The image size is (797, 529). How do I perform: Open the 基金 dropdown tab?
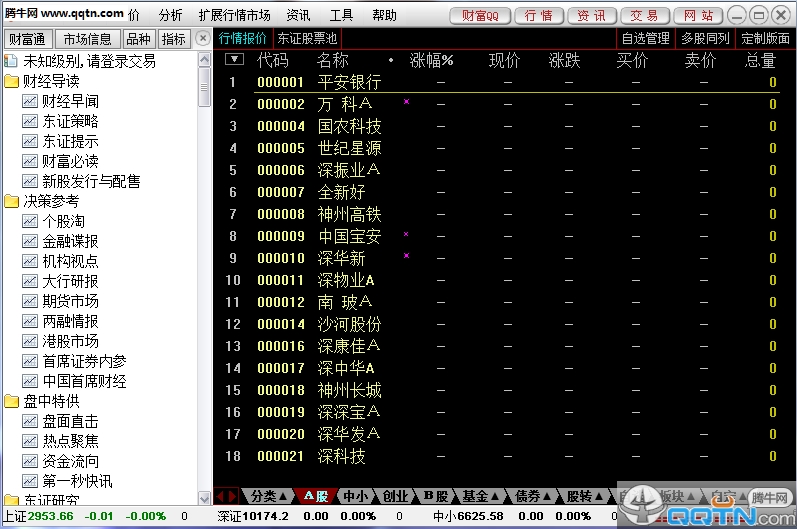(481, 496)
